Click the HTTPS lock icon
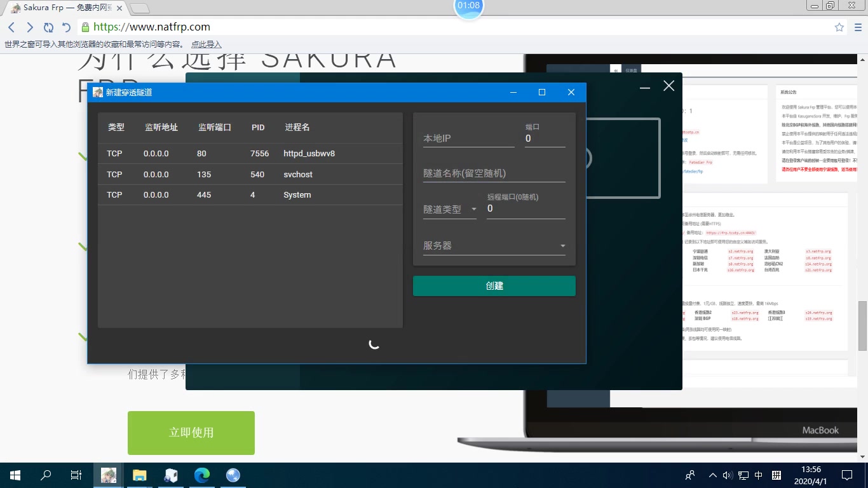Image resolution: width=868 pixels, height=488 pixels. (x=85, y=27)
